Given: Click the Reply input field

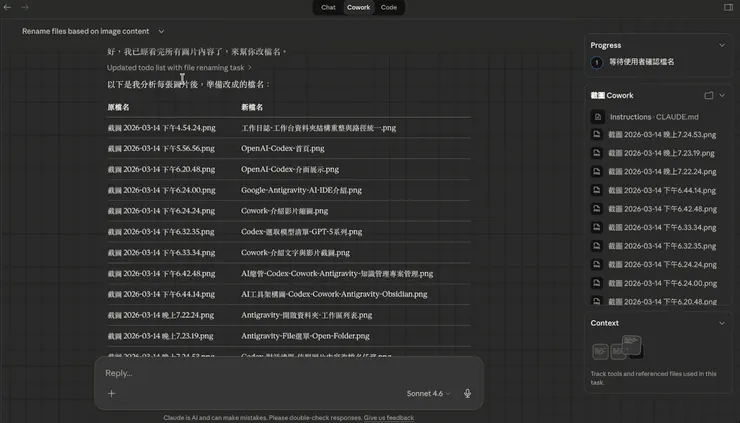Looking at the screenshot, I should point(288,373).
